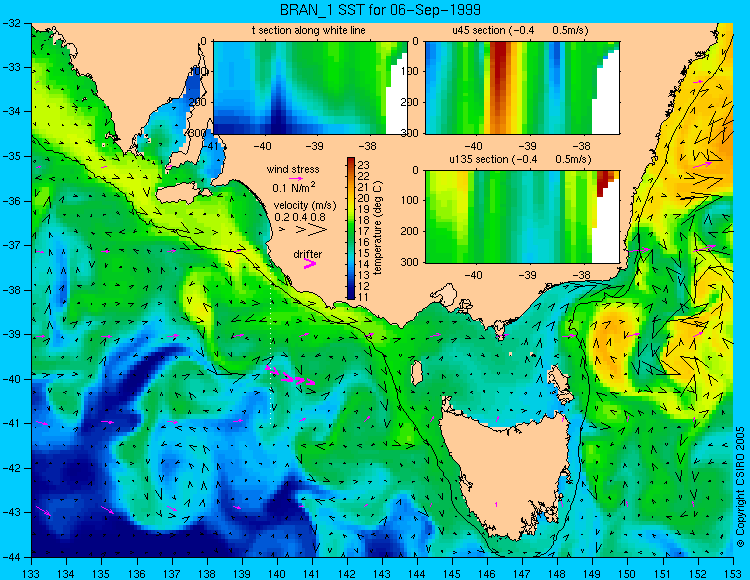Click the '-40' label under t section
750x580 pixels.
(x=262, y=145)
